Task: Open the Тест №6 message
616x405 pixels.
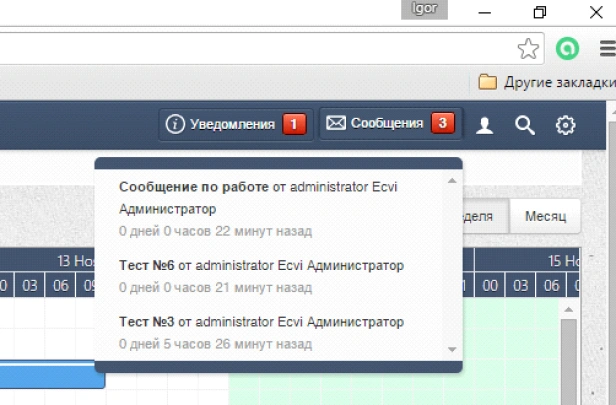Action: pos(147,266)
